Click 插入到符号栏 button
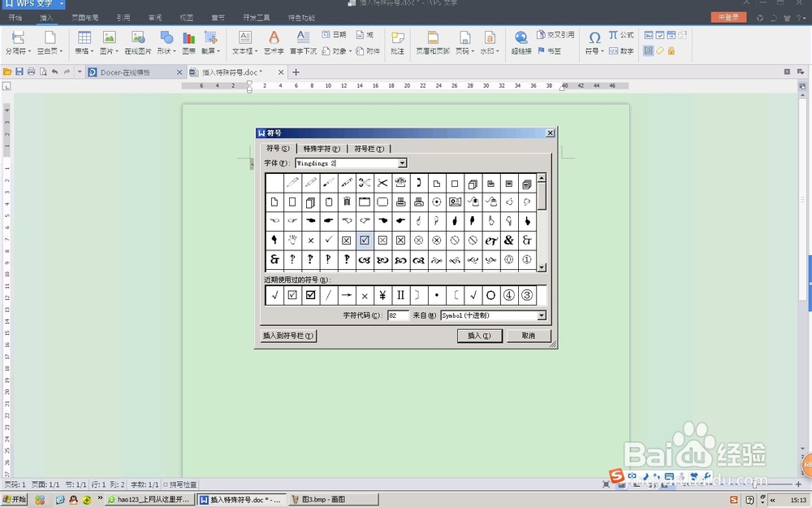812x508 pixels. (288, 336)
